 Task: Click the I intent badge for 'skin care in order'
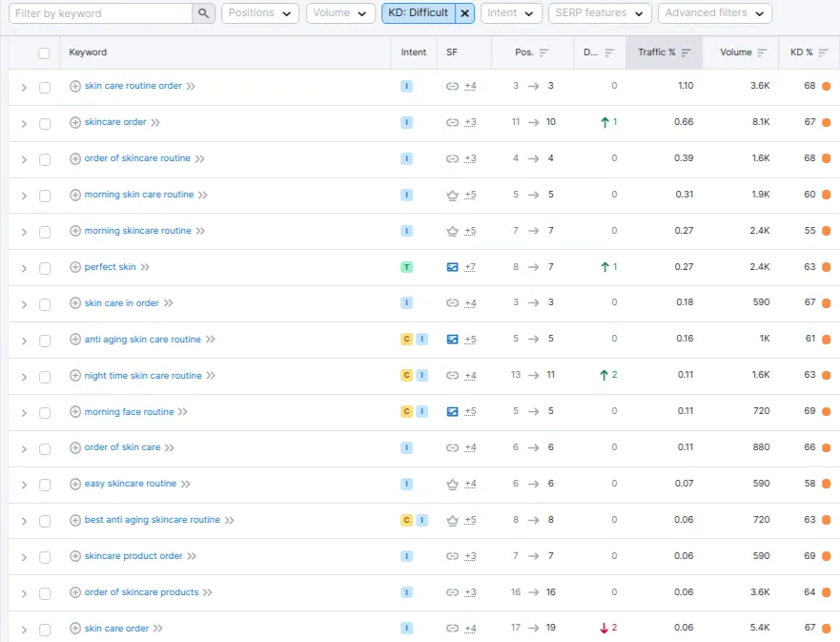(406, 302)
